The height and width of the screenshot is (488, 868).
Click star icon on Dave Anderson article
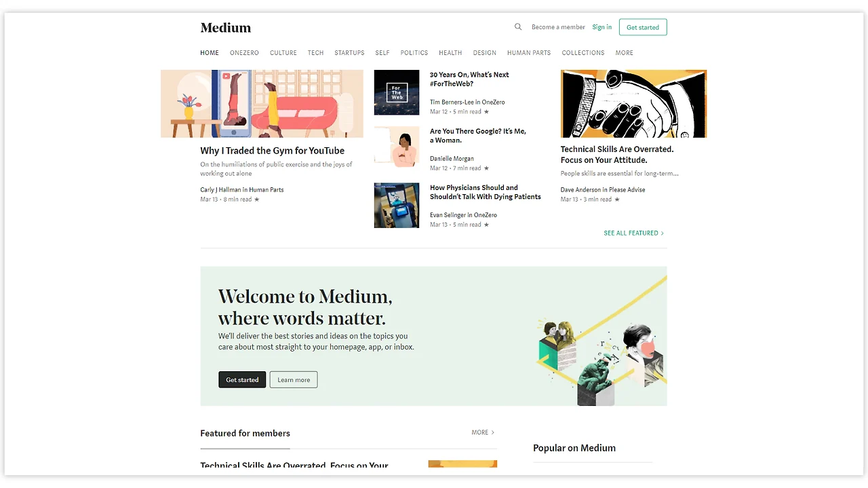coord(616,200)
